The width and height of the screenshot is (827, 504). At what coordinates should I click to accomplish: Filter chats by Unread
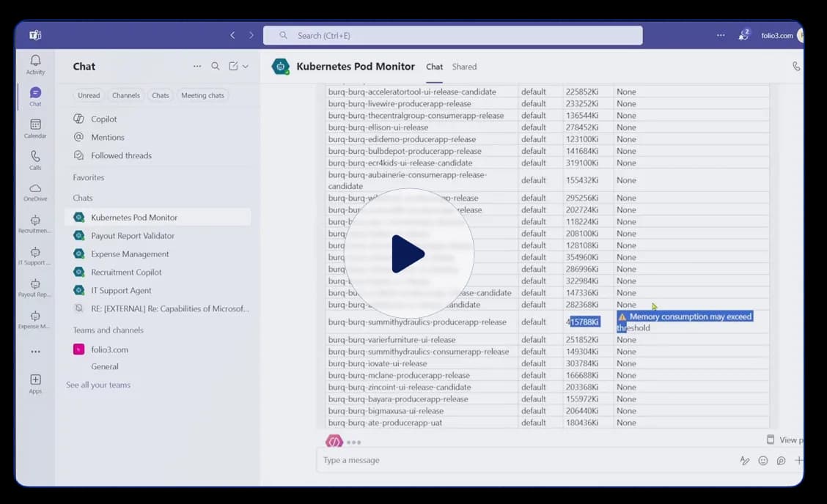pyautogui.click(x=89, y=95)
